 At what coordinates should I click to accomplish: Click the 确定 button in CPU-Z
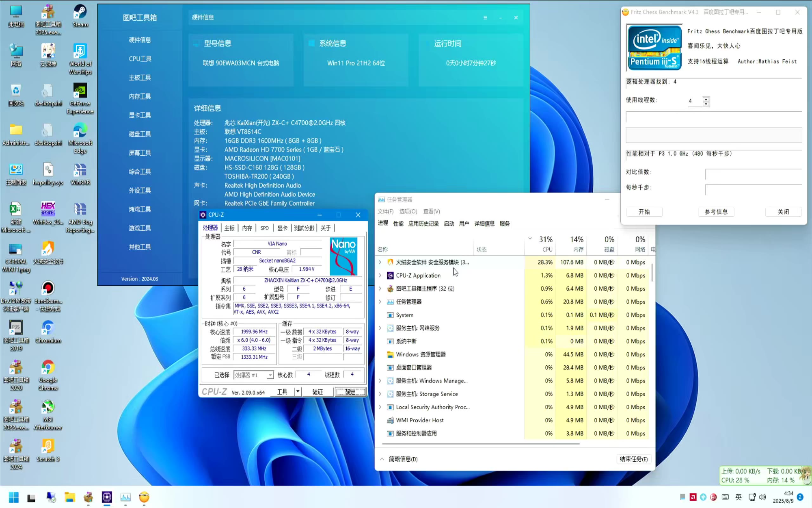point(350,392)
